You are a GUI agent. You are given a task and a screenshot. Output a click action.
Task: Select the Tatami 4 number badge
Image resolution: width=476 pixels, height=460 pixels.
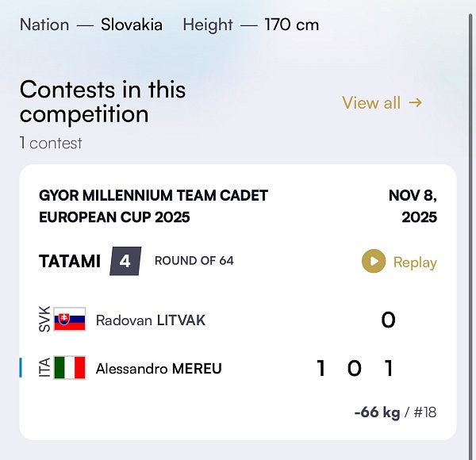coord(125,261)
